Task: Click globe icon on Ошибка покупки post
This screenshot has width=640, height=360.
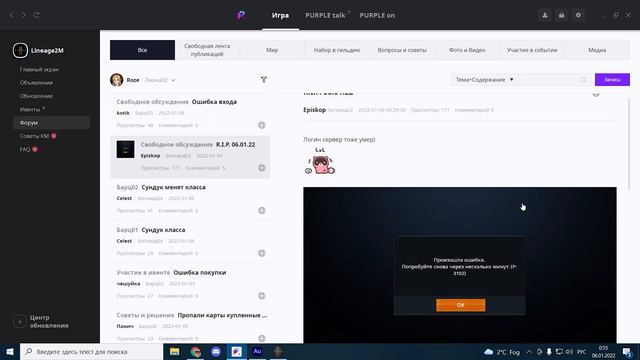Action: tap(262, 296)
